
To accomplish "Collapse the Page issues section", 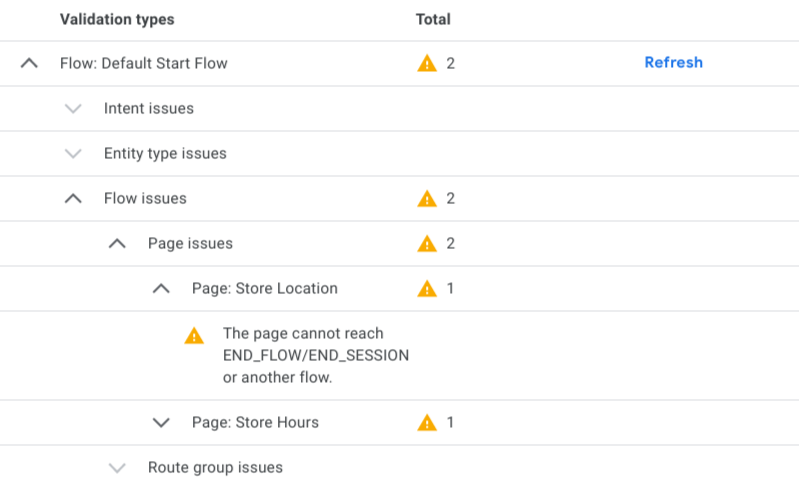I will [117, 243].
